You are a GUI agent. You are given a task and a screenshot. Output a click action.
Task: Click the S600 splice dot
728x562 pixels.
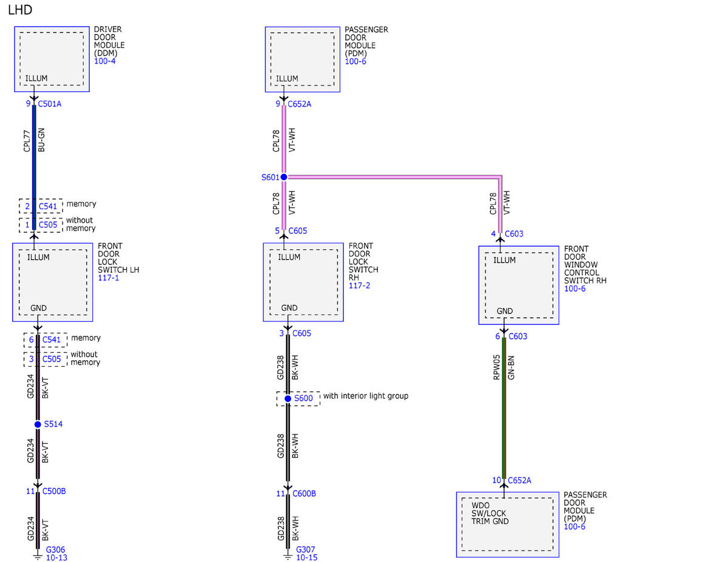point(288,398)
